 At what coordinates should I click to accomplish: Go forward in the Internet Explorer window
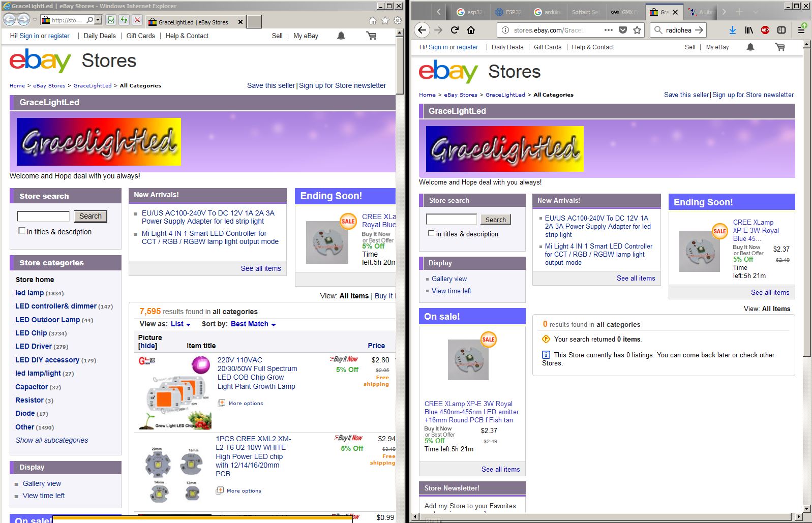click(23, 19)
